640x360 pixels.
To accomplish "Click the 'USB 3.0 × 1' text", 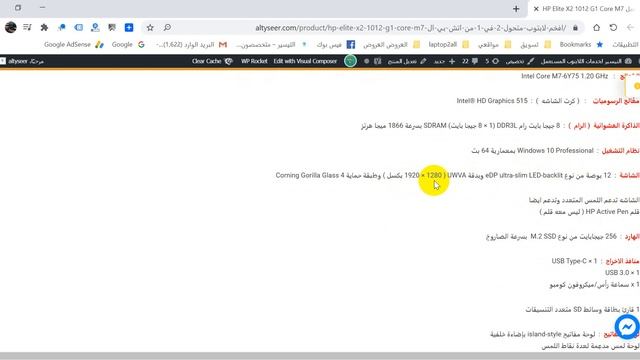I will (622, 273).
